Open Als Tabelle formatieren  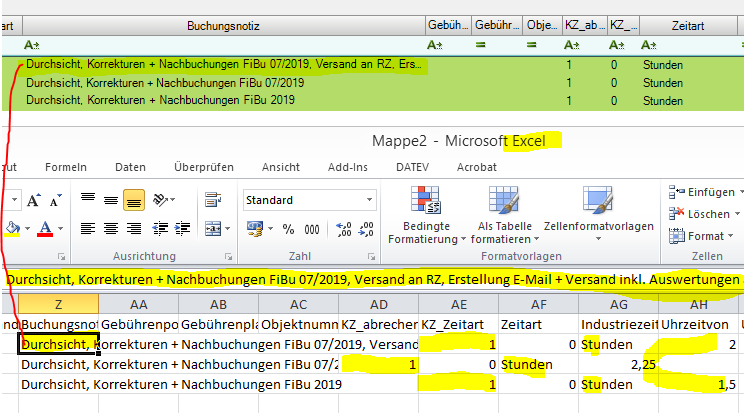click(504, 215)
